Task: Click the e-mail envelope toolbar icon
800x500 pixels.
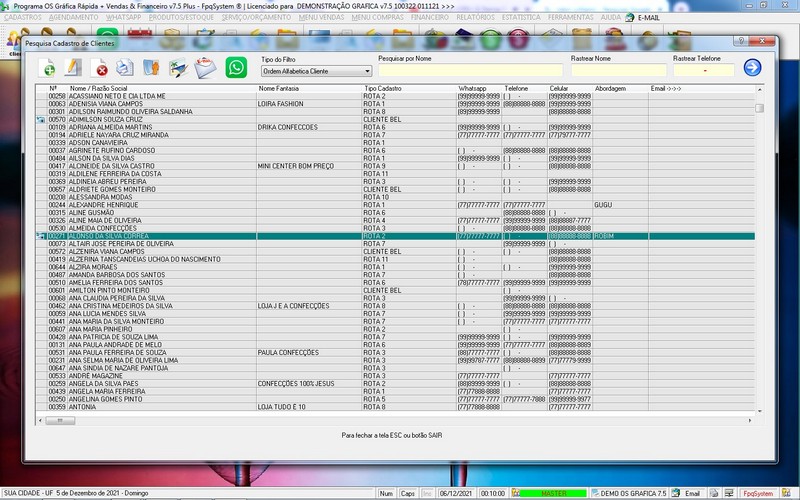Action: [205, 68]
